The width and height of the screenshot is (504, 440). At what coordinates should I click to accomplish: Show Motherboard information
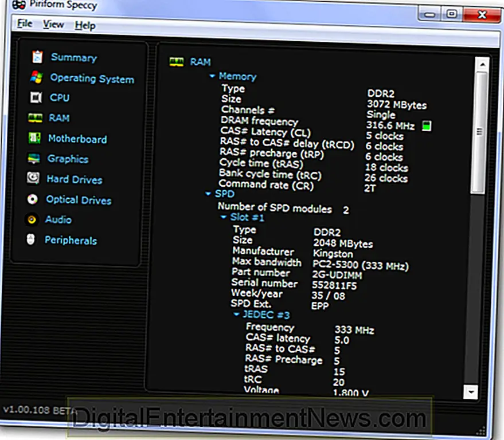77,139
